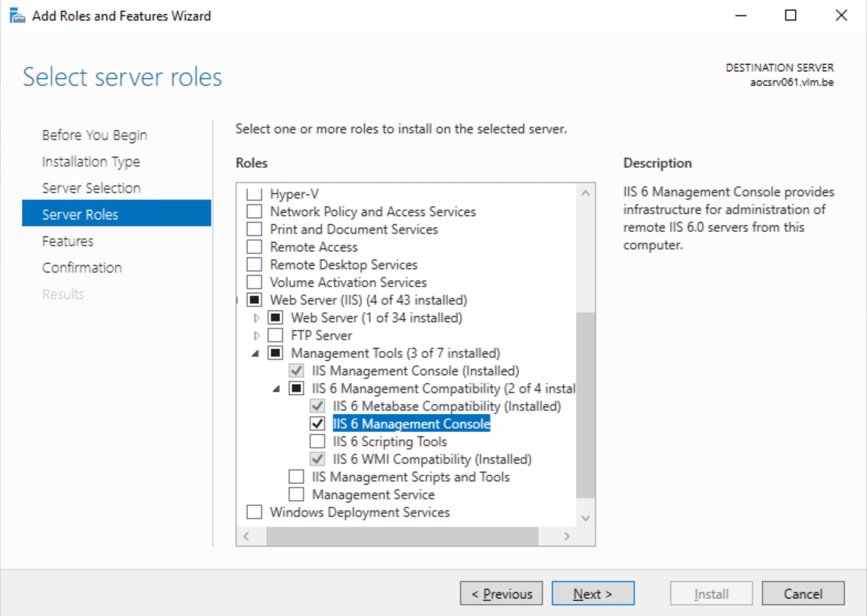The image size is (867, 616).
Task: Check the Print and Document Services role
Action: (254, 229)
